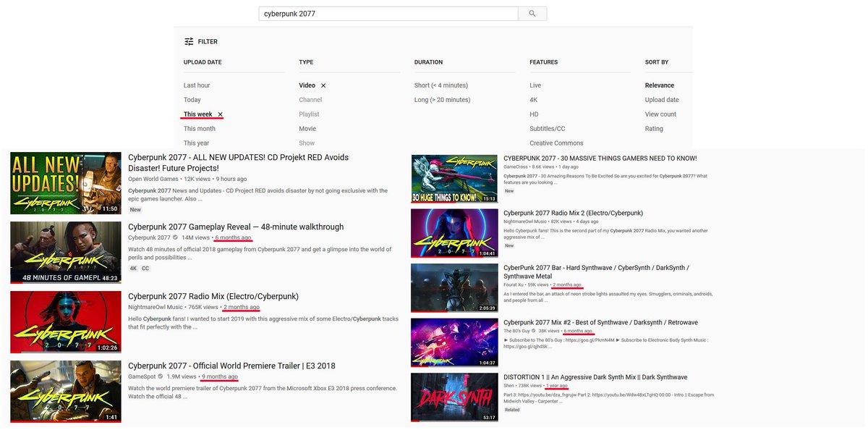Click the New badge under ALL NEW UPDATES
868x430 pixels.
tap(135, 209)
